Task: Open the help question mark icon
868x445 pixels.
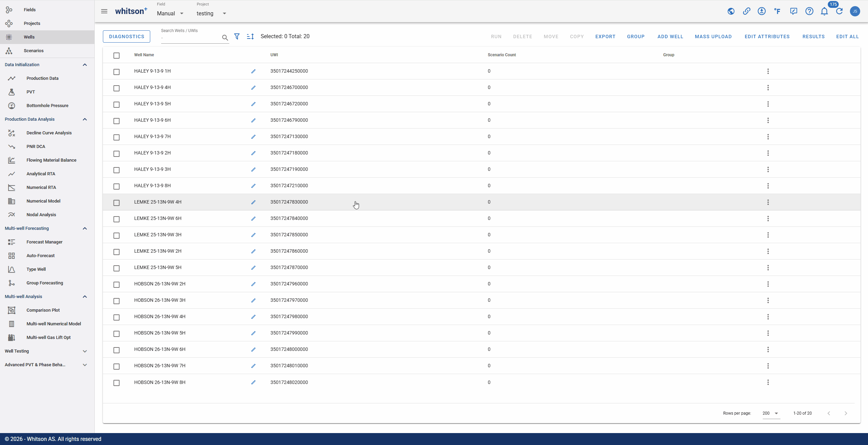Action: (809, 11)
